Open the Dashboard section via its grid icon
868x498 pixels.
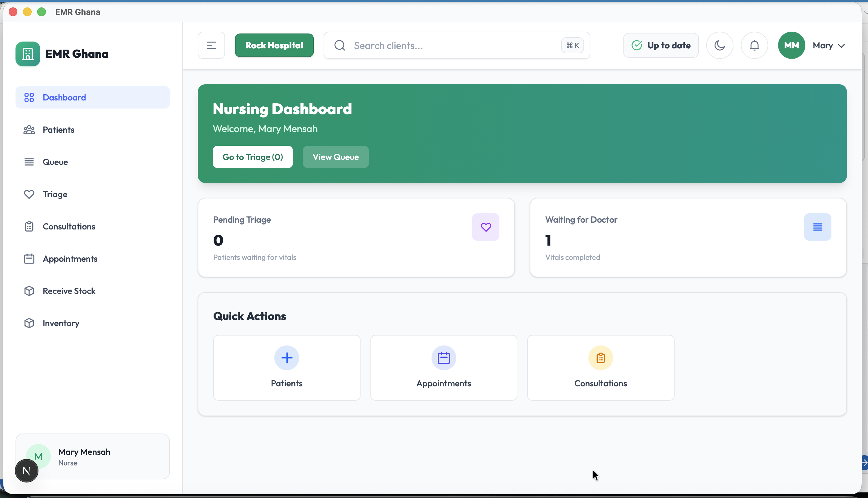(29, 97)
